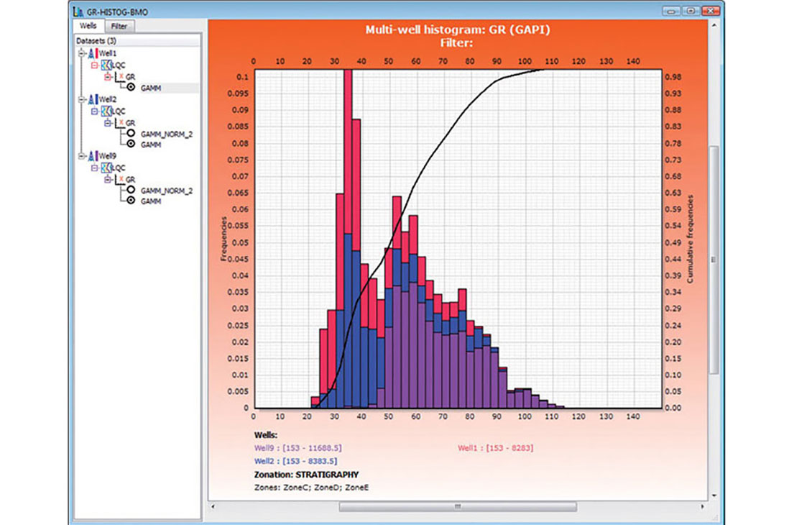Collapse the LQC node under Well2
This screenshot has width=812, height=525.
pyautogui.click(x=94, y=111)
